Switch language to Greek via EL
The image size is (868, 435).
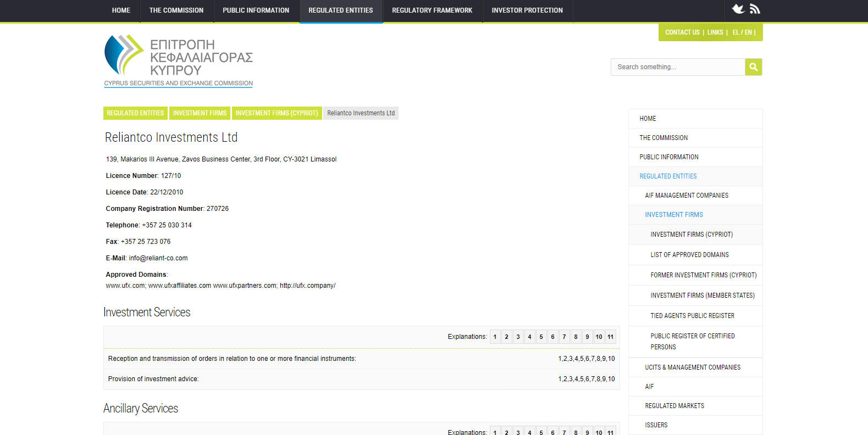pos(736,32)
